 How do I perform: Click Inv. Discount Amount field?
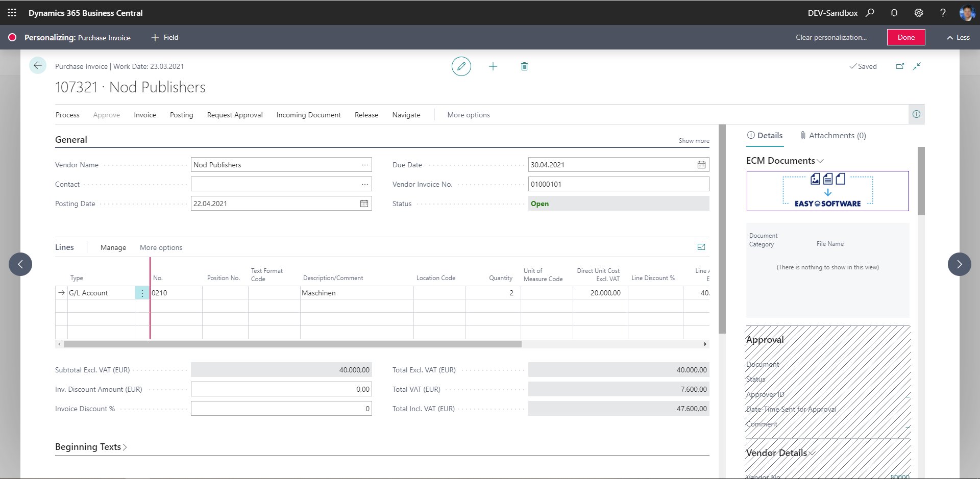281,389
